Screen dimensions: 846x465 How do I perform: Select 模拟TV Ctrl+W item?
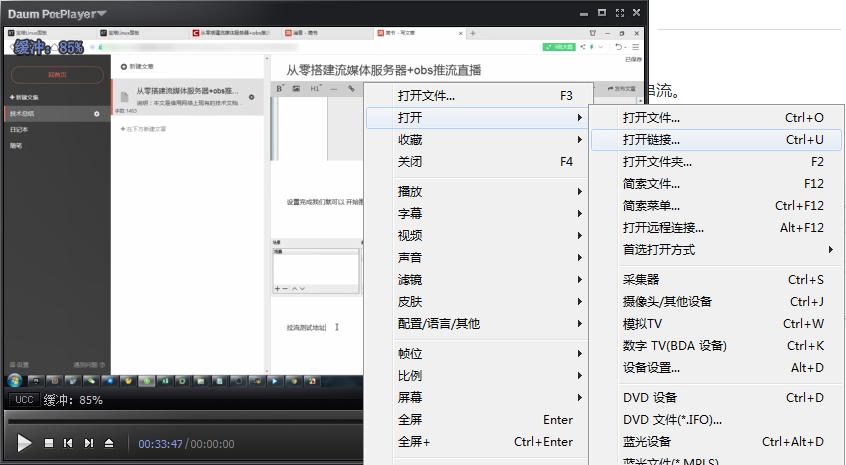(716, 324)
